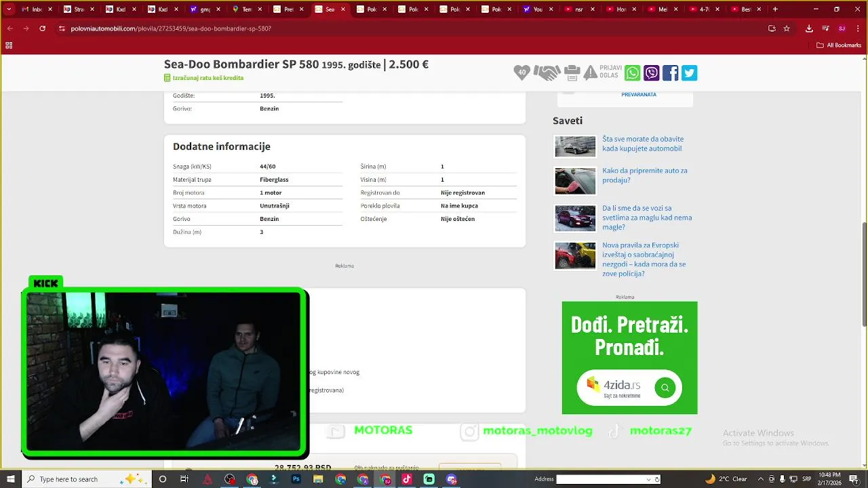Open article about svetlima za maglu
The width and height of the screenshot is (868, 488).
pyautogui.click(x=647, y=218)
